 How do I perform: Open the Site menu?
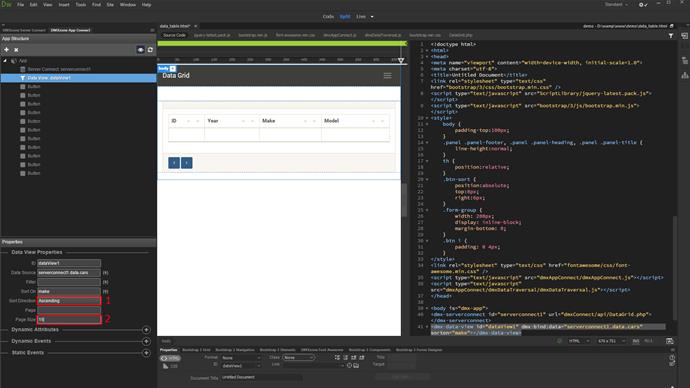tap(110, 5)
